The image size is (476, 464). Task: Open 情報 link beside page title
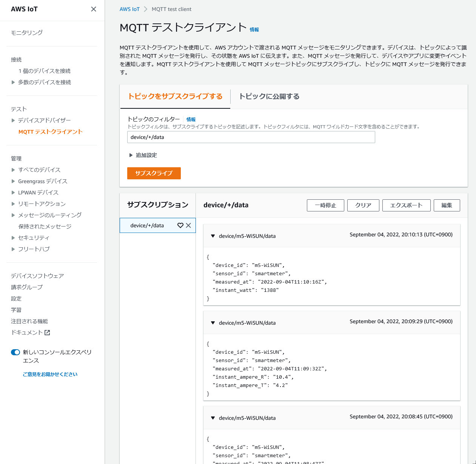tap(254, 29)
